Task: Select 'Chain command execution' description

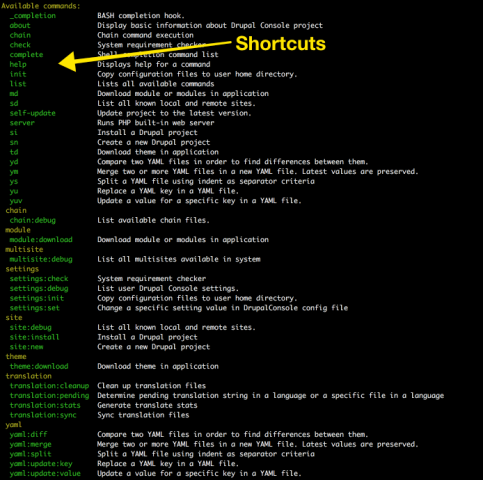Action: (145, 35)
